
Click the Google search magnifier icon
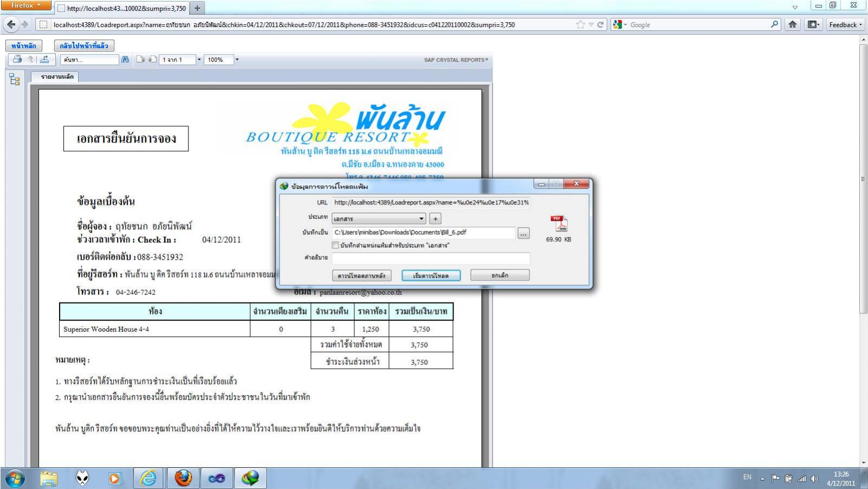[x=775, y=24]
